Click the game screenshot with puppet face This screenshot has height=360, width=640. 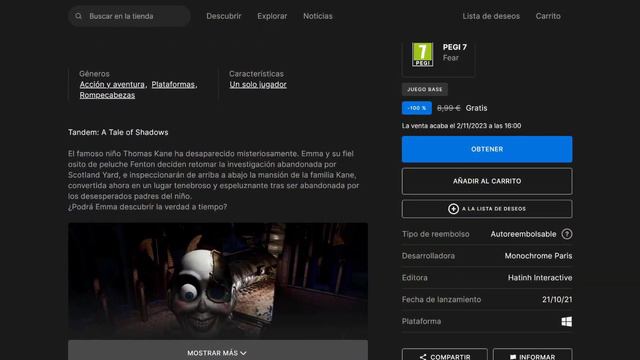218,281
